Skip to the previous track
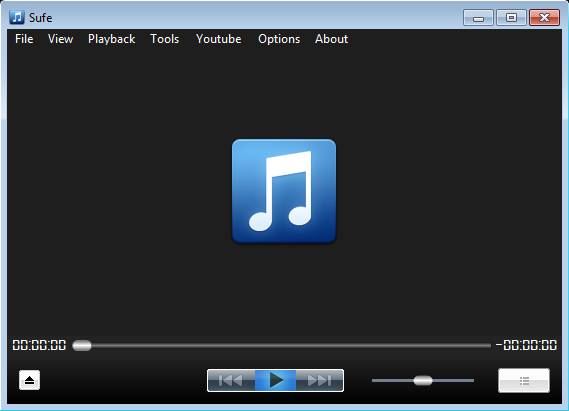Viewport: 569px width, 411px height. tap(231, 380)
